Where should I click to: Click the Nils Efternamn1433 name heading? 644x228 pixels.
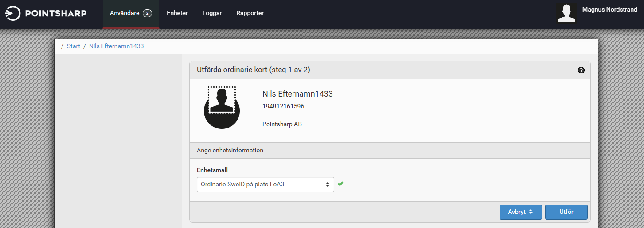297,94
